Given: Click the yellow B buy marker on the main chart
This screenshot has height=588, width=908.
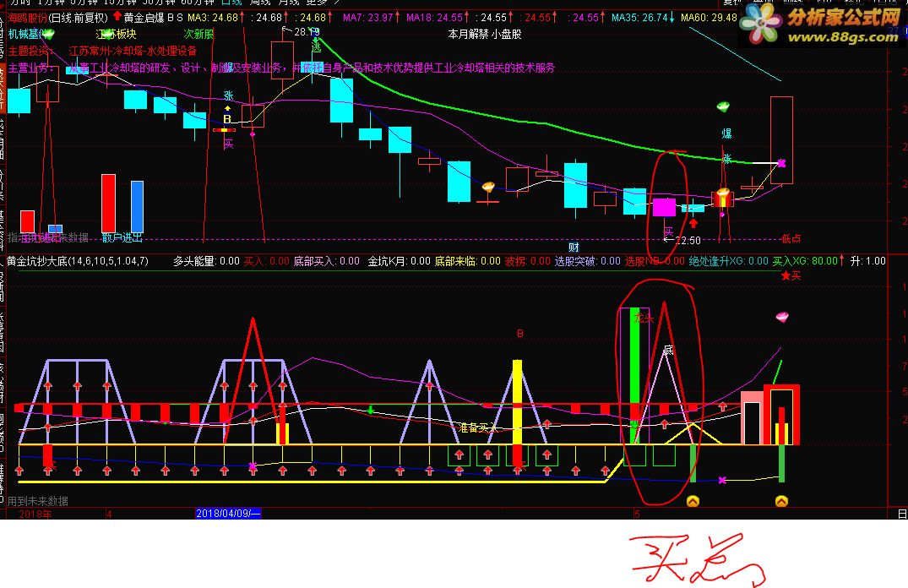Looking at the screenshot, I should 227,119.
